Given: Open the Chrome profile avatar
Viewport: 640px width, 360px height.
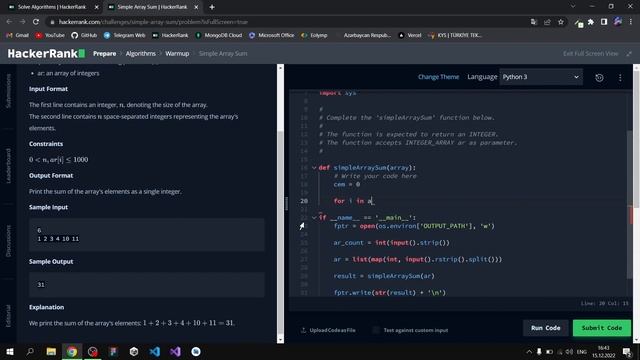Looking at the screenshot, I should (x=618, y=22).
